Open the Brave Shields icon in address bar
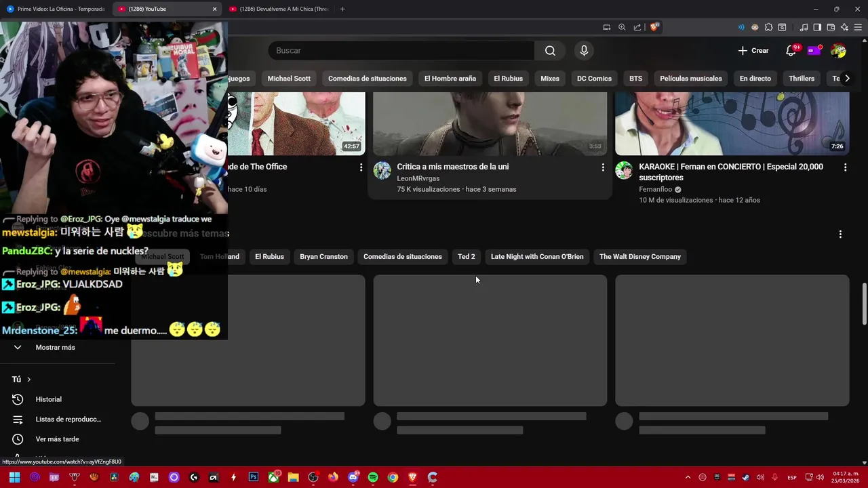Image resolution: width=868 pixels, height=488 pixels. tap(654, 27)
